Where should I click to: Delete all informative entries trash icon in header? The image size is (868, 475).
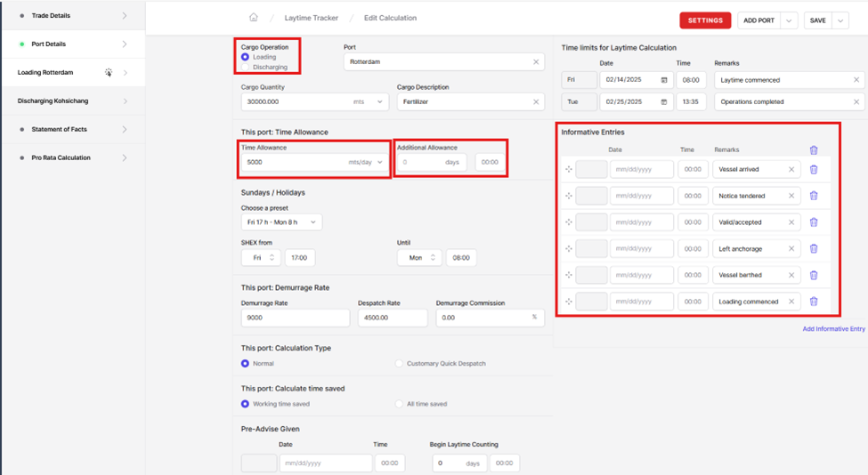coord(814,149)
